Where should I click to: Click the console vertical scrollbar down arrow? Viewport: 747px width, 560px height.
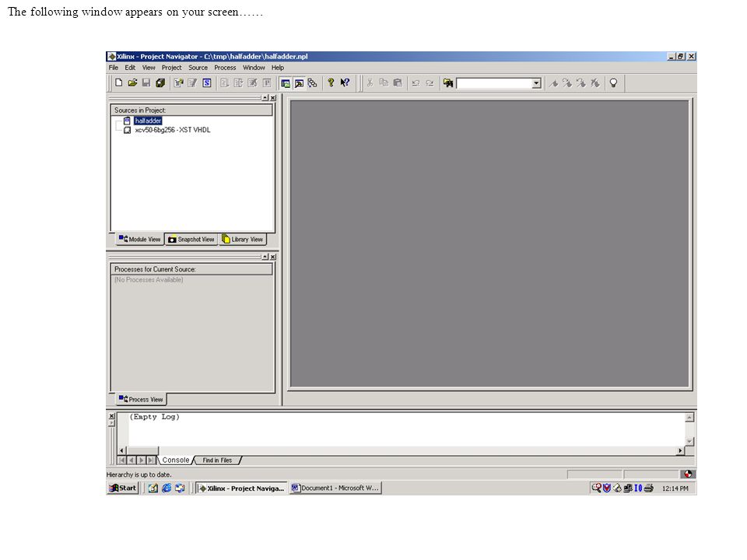689,442
